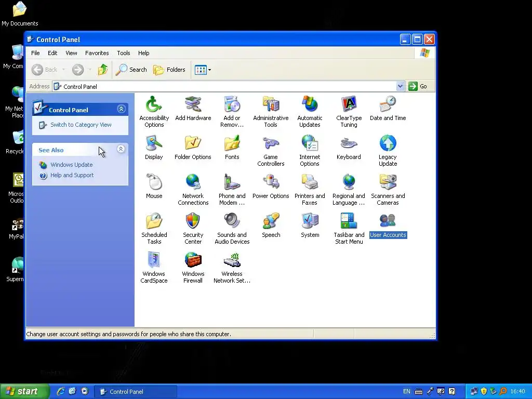Open the Address bar dropdown arrow
This screenshot has height=399, width=532.
click(400, 86)
